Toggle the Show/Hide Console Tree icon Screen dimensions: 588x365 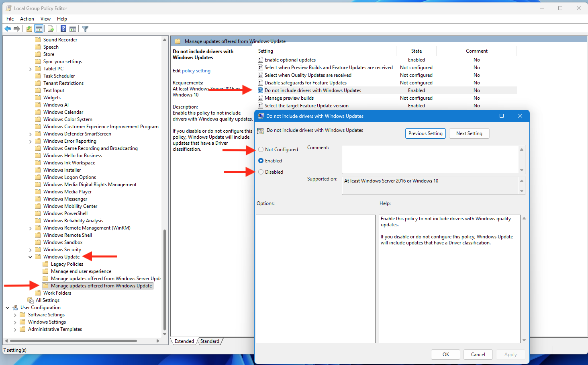pyautogui.click(x=39, y=29)
